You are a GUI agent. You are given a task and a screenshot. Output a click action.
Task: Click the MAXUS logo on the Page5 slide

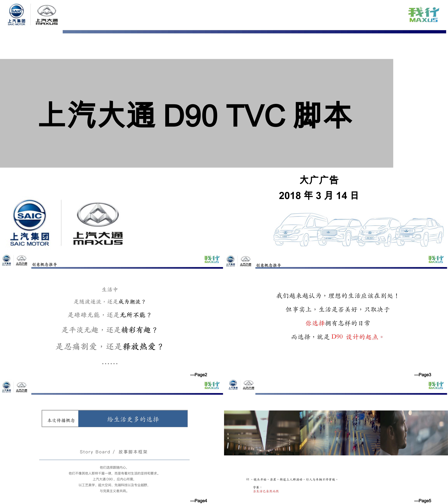[x=249, y=385]
